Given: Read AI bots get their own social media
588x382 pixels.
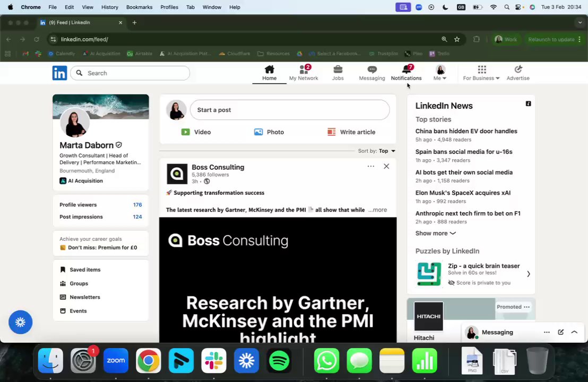Looking at the screenshot, I should (464, 172).
